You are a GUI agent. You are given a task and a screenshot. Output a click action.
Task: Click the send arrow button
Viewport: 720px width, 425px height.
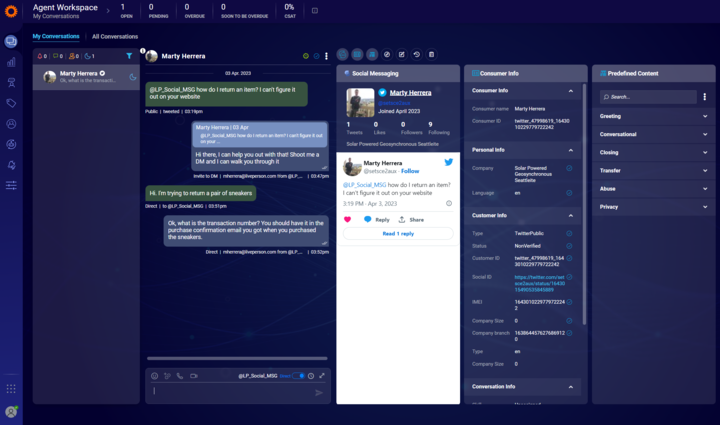[319, 392]
